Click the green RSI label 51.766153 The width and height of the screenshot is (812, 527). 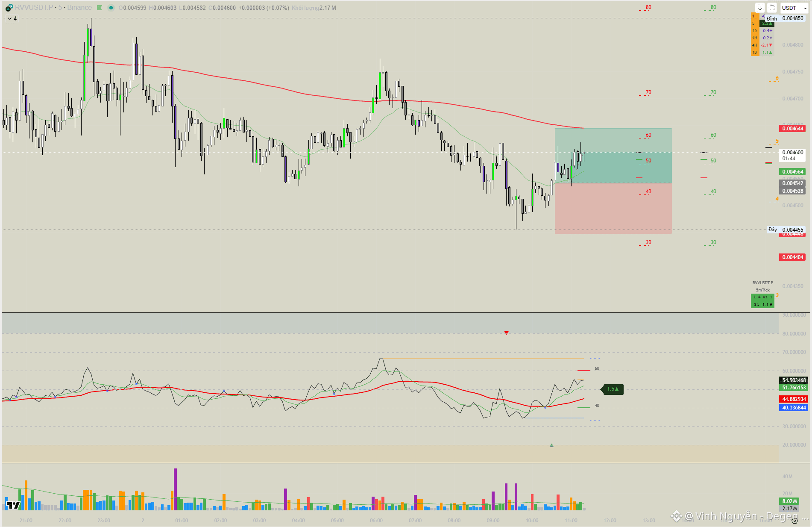(x=794, y=388)
